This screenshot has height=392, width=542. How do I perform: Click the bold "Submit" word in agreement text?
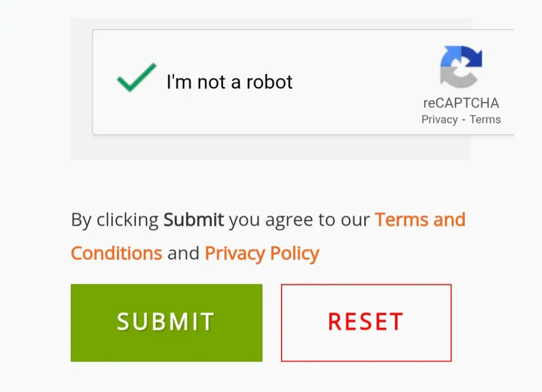(x=194, y=220)
